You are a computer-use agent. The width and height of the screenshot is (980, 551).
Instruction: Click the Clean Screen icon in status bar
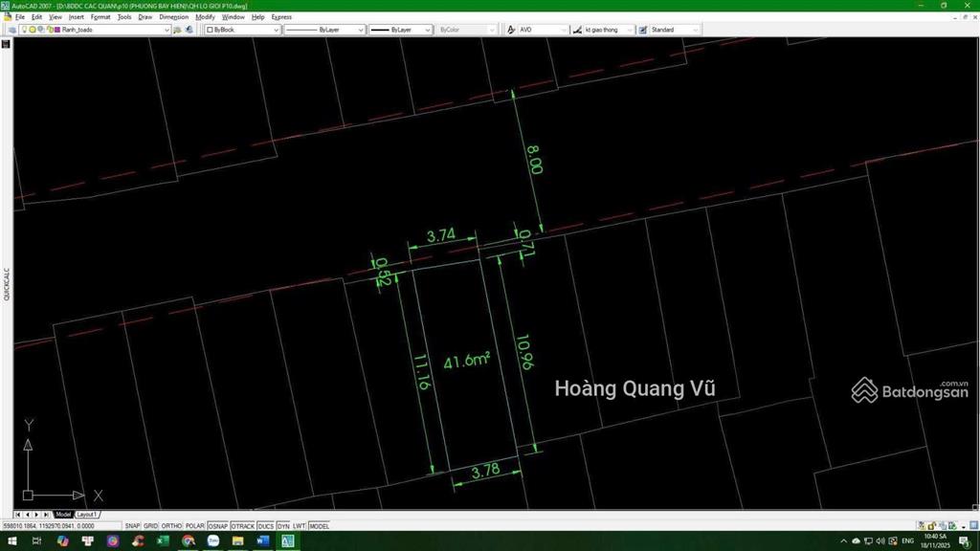click(x=973, y=526)
